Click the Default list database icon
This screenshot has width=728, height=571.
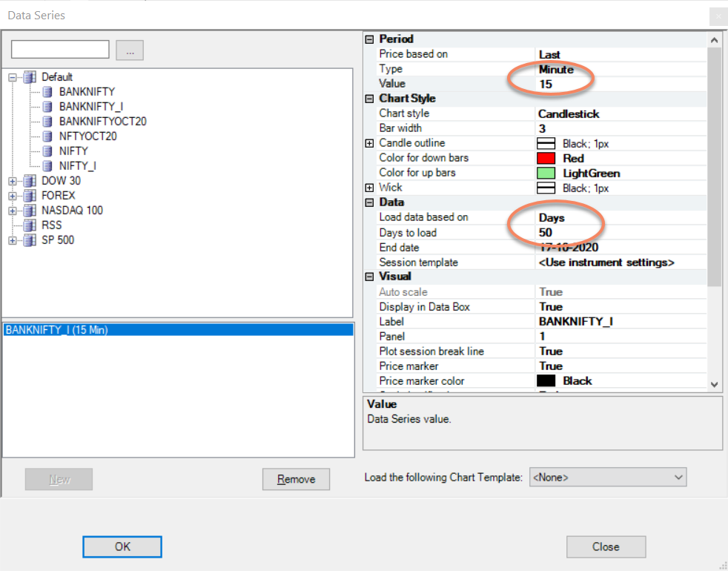click(30, 77)
